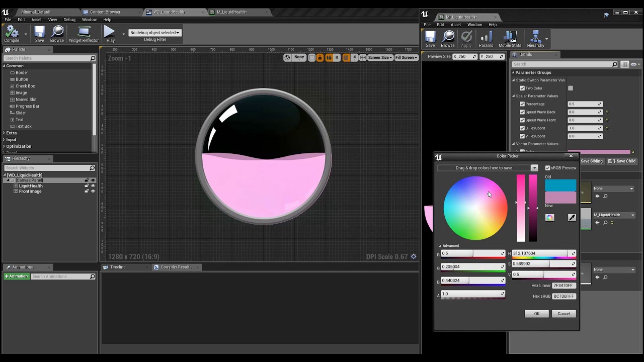Screen dimensions: 644x362
Task: Reset Speed Wave Back to default
Action: pos(607,112)
